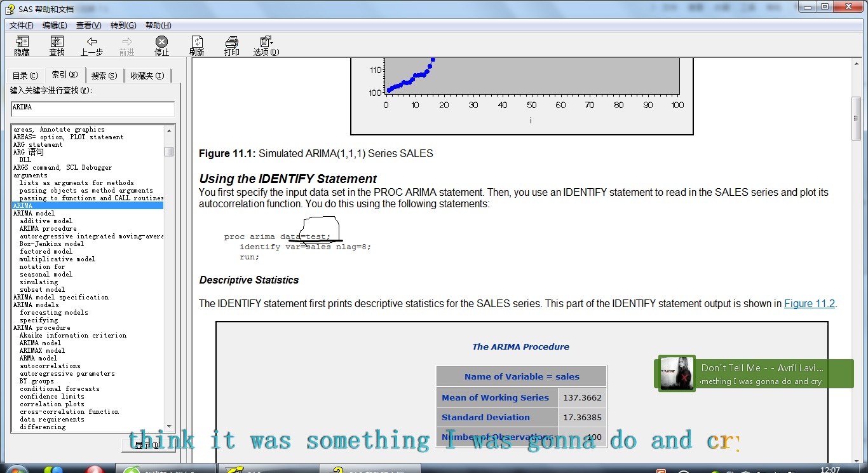
Task: Select index entry "ARG 语句"
Action: click(x=29, y=153)
